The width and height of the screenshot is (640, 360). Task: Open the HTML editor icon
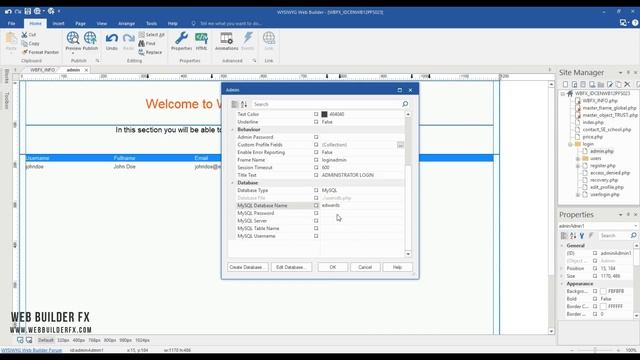point(201,38)
